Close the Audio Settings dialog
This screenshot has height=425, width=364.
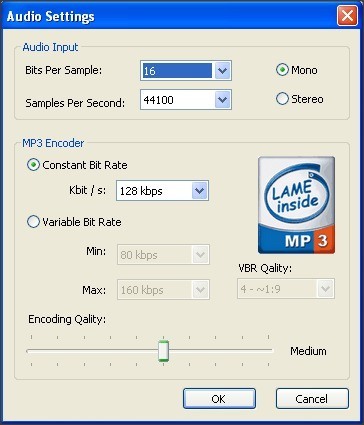pyautogui.click(x=347, y=16)
